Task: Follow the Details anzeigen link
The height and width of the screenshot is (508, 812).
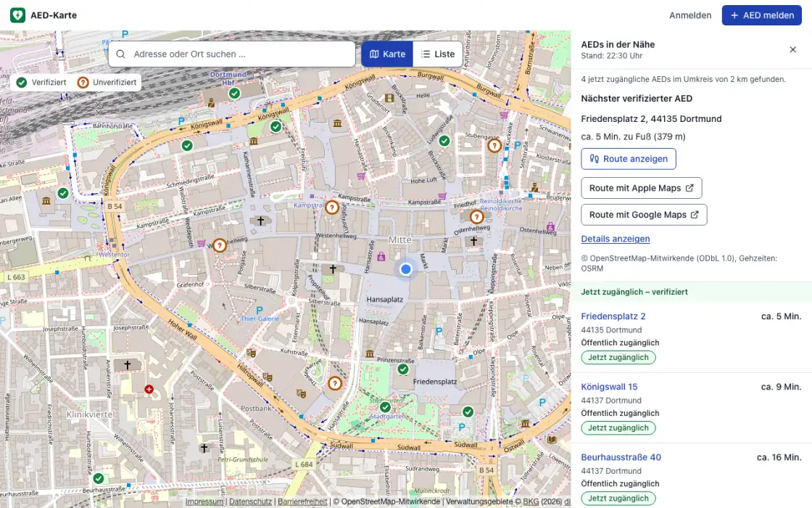Action: tap(616, 239)
